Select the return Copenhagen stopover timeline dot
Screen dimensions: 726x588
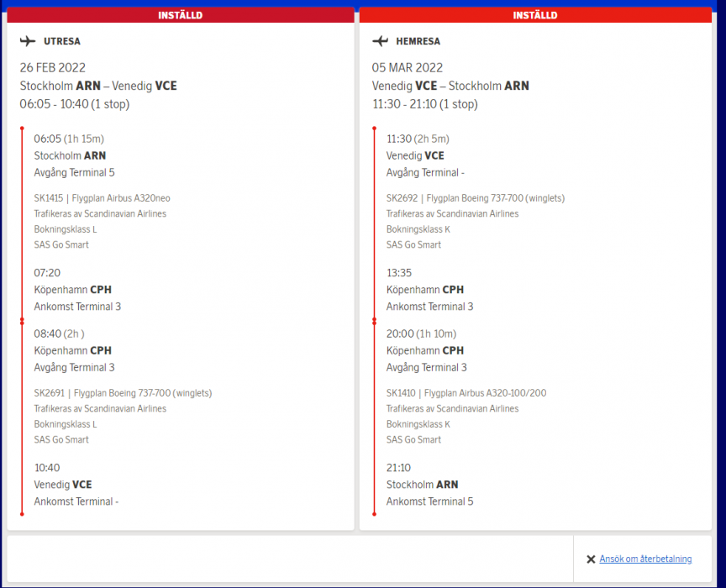pyautogui.click(x=375, y=321)
